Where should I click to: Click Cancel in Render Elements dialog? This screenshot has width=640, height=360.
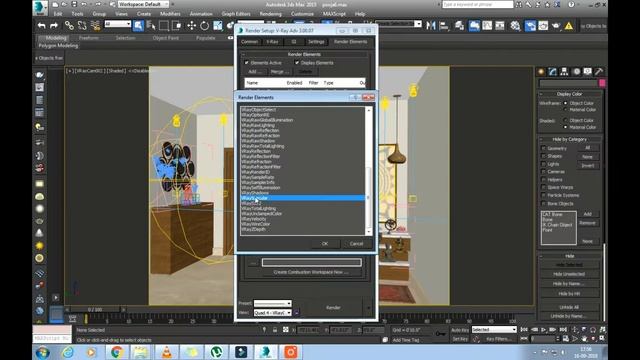point(356,244)
